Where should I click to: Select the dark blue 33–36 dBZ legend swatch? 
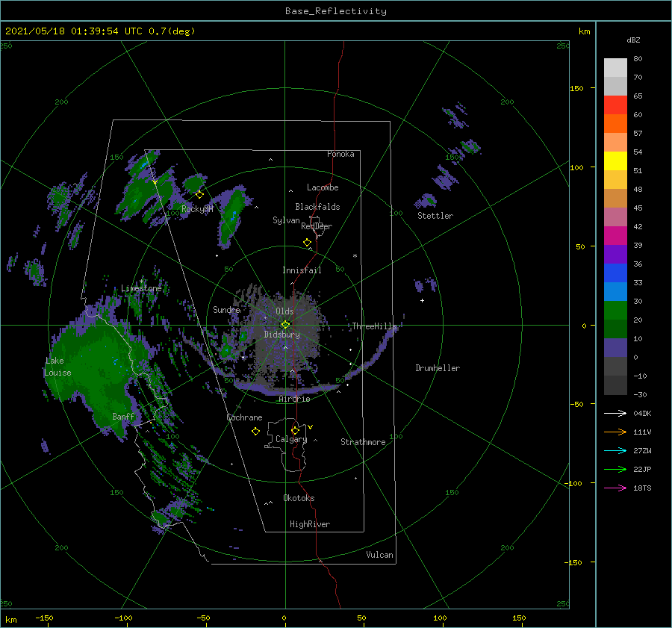pyautogui.click(x=615, y=273)
